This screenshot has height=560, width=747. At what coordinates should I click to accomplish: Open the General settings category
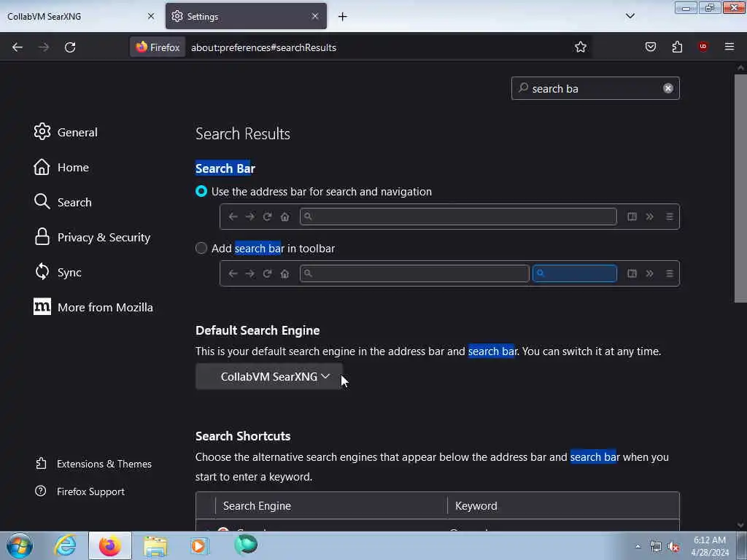point(66,132)
